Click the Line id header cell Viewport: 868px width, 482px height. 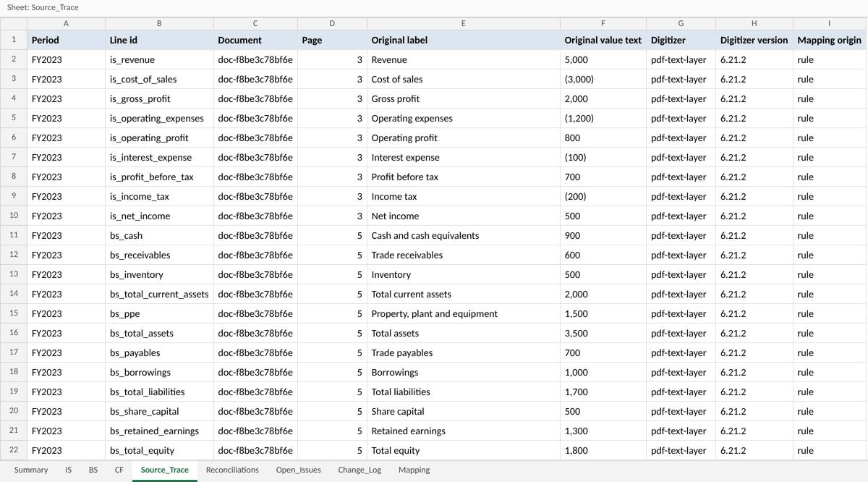159,40
